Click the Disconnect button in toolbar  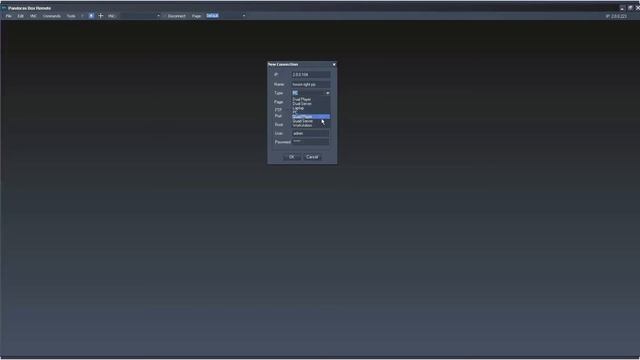tap(176, 16)
